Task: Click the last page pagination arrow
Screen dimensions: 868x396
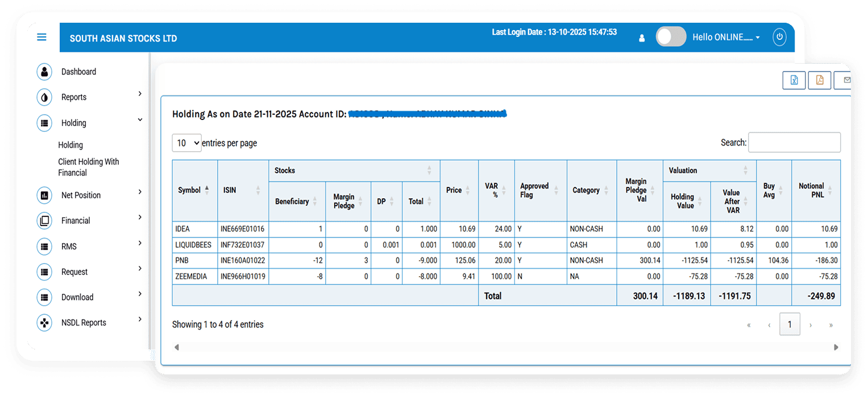Action: point(830,325)
